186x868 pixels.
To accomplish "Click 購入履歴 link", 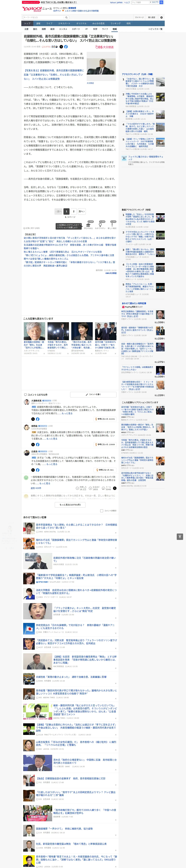I will point(152,18).
